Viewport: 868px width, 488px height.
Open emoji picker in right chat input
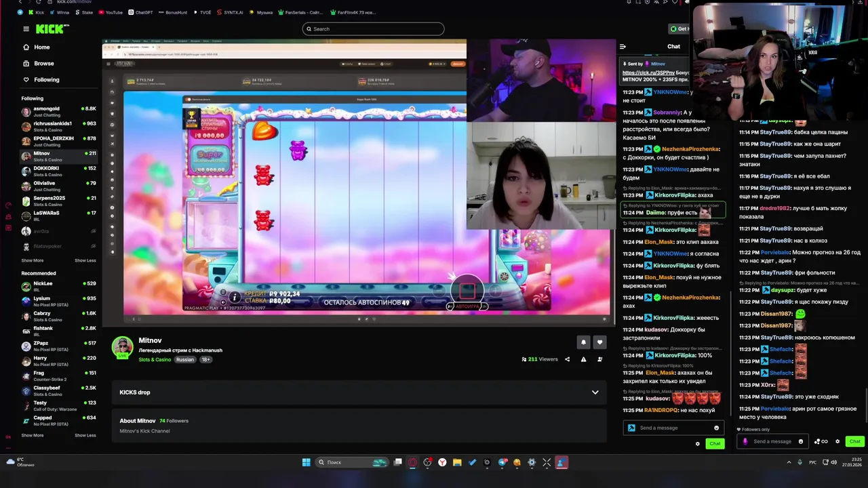click(x=801, y=441)
